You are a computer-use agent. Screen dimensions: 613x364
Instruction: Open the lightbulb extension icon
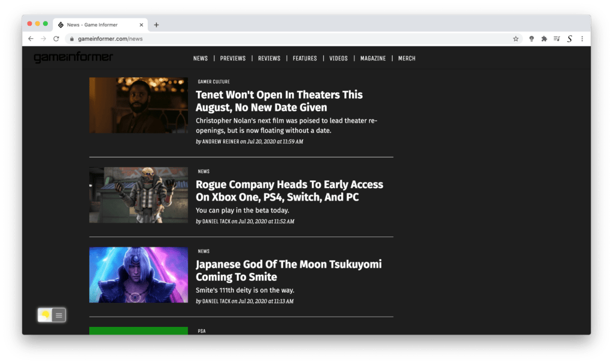(532, 39)
